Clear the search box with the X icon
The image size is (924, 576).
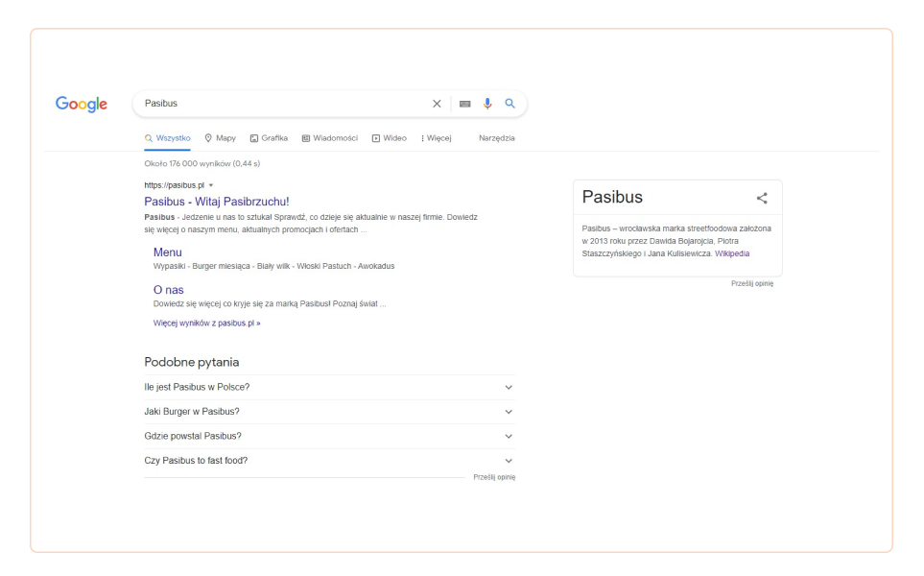(437, 104)
